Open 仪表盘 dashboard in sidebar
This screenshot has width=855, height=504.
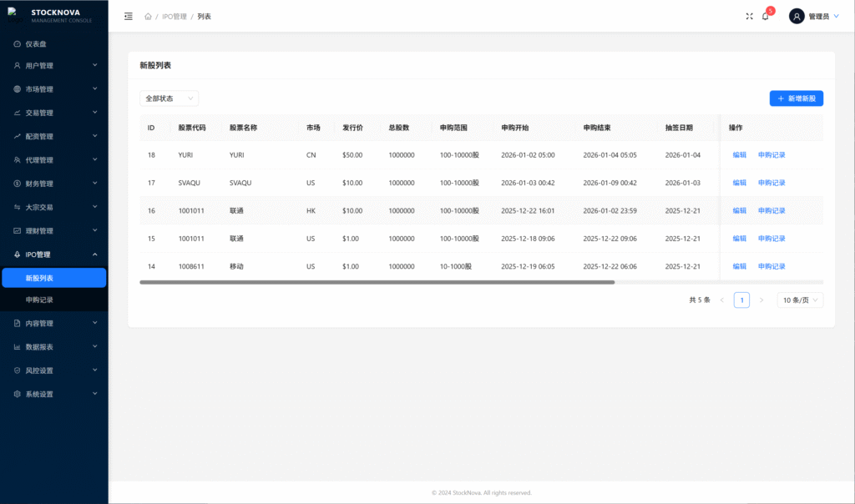coord(36,43)
